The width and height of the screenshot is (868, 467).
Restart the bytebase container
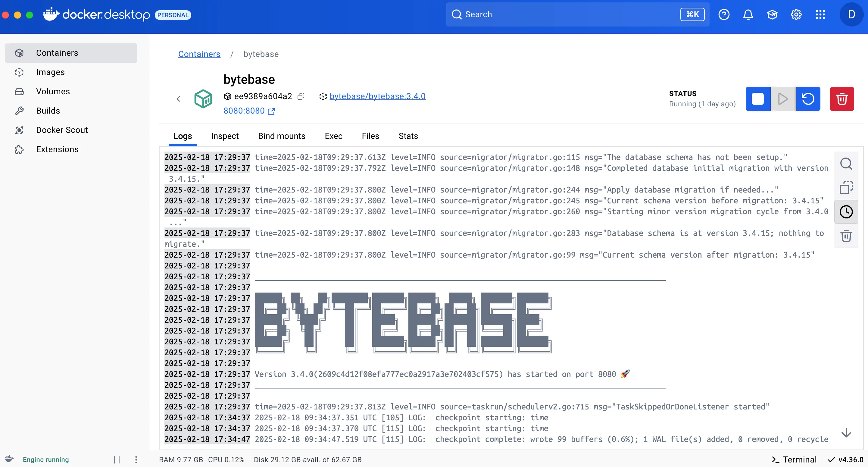(x=808, y=99)
